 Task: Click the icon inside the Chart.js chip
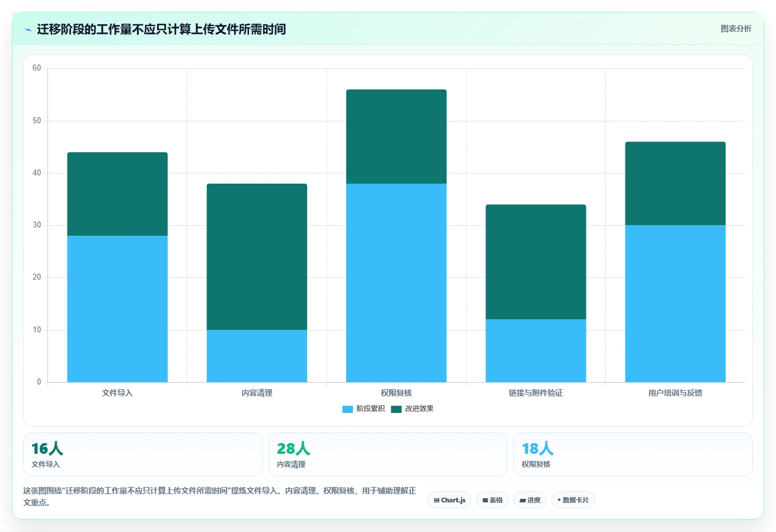point(436,500)
